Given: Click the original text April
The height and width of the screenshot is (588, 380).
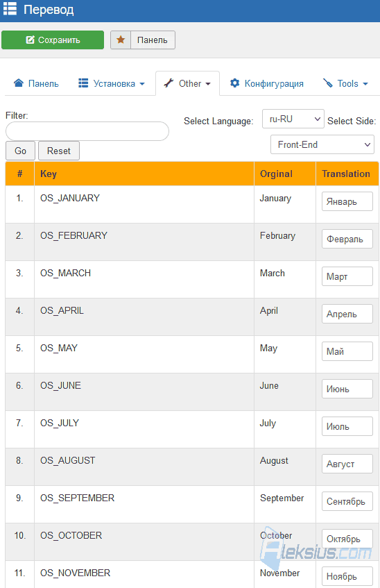Looking at the screenshot, I should tap(269, 310).
